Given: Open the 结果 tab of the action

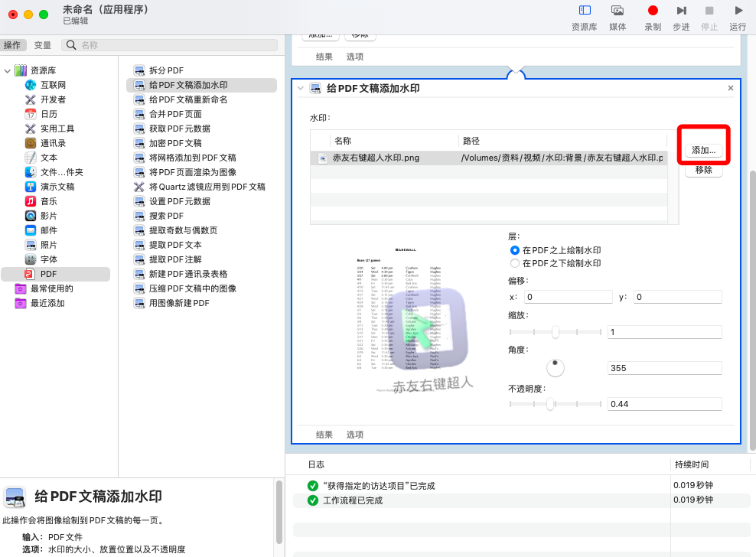Looking at the screenshot, I should click(324, 434).
